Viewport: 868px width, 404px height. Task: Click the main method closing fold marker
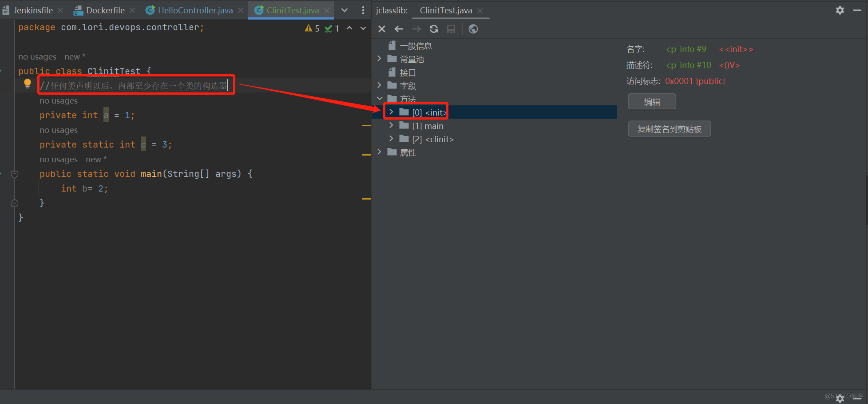coord(15,203)
